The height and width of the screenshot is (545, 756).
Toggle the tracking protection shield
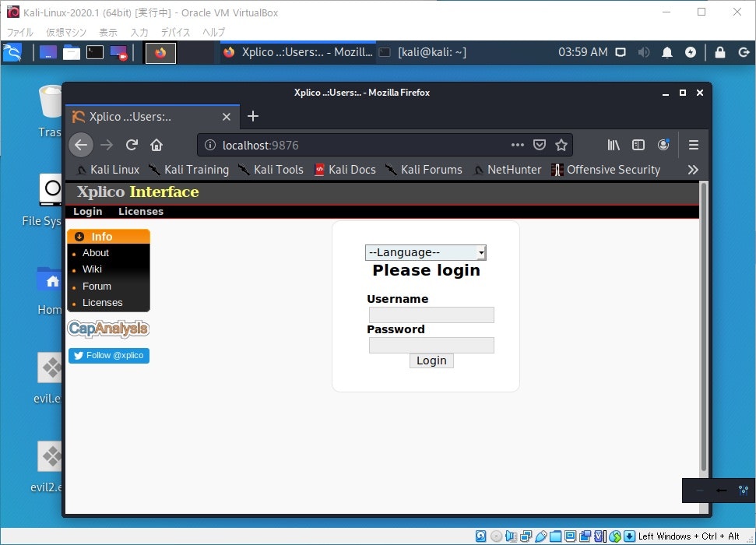(540, 145)
